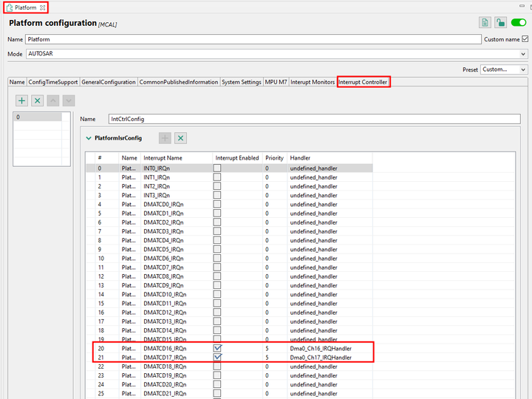Close the Platform editor tab
This screenshot has width=532, height=399.
coord(42,7)
